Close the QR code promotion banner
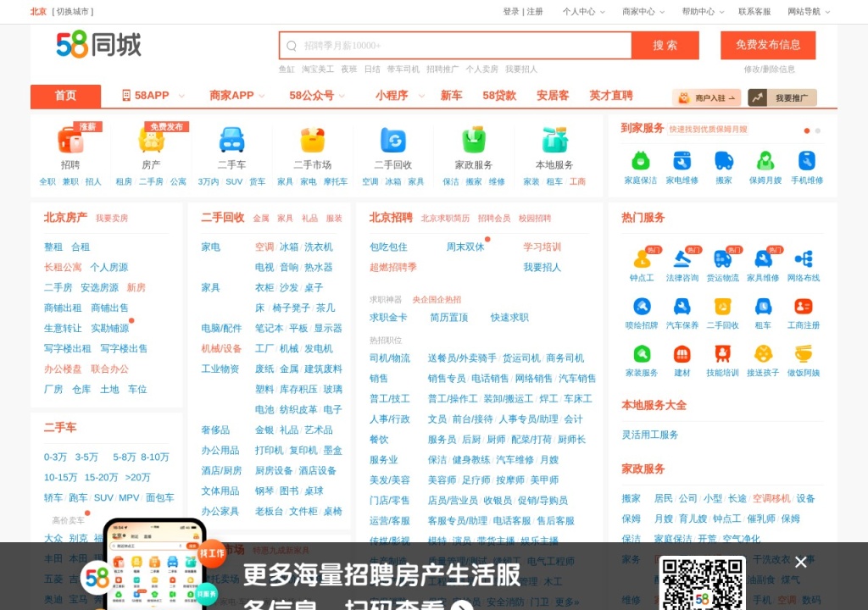Image resolution: width=868 pixels, height=610 pixels. coord(800,563)
